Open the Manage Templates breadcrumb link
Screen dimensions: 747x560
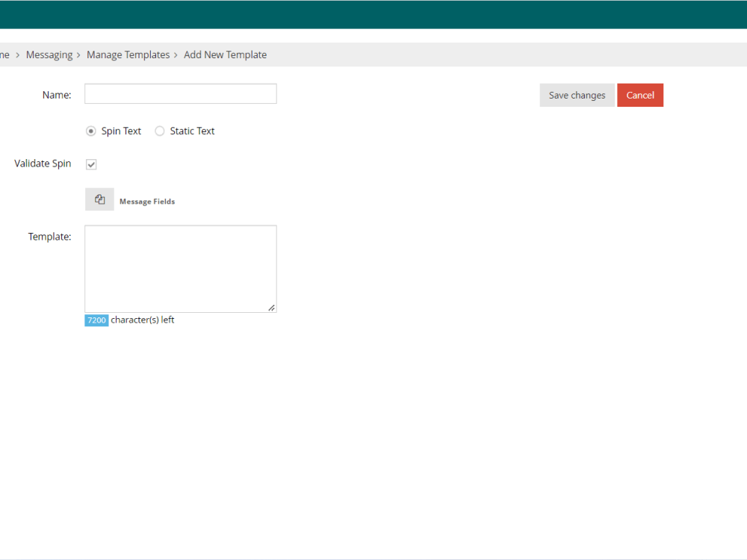point(128,55)
